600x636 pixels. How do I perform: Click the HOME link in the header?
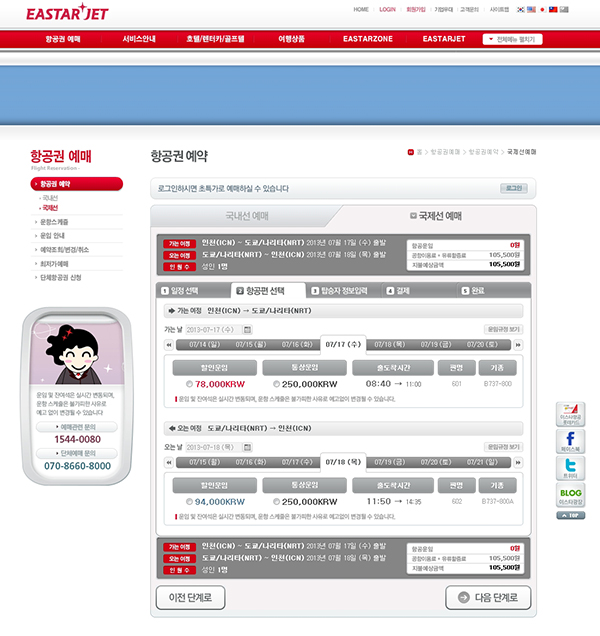coord(361,9)
